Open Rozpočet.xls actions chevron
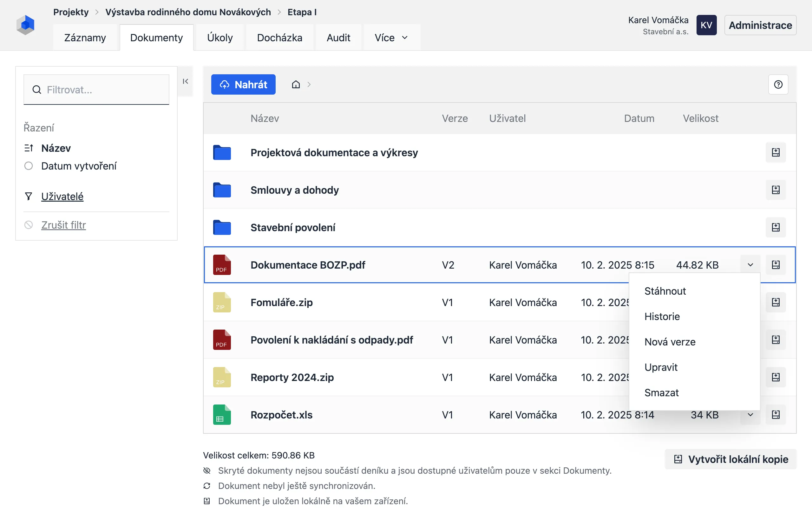Image resolution: width=812 pixels, height=508 pixels. coord(750,415)
